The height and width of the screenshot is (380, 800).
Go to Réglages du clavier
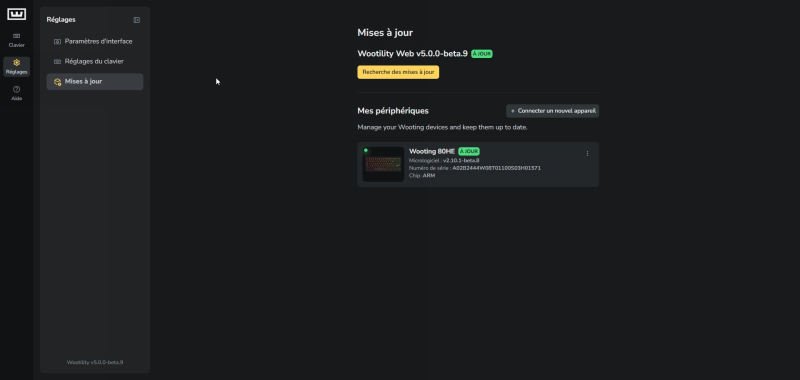95,61
